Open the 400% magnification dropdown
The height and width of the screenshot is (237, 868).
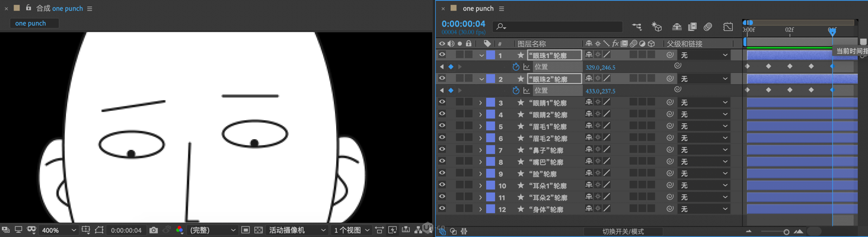(x=59, y=230)
